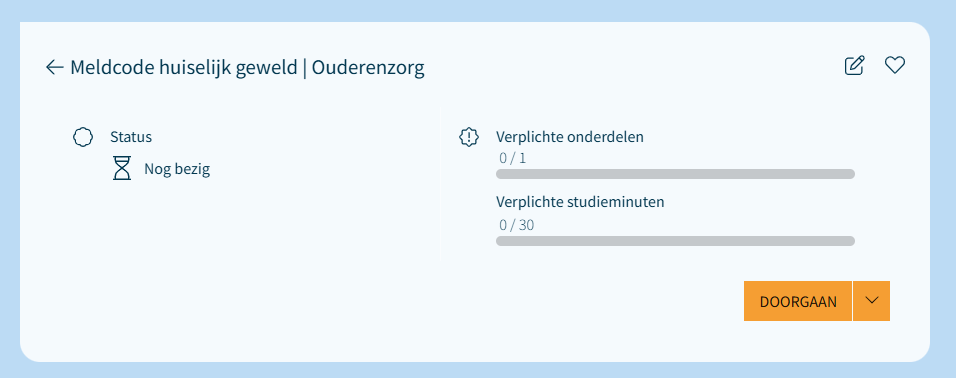Screen dimensions: 956x378
Task: Mark course as favorite with heart icon
Action: [894, 65]
